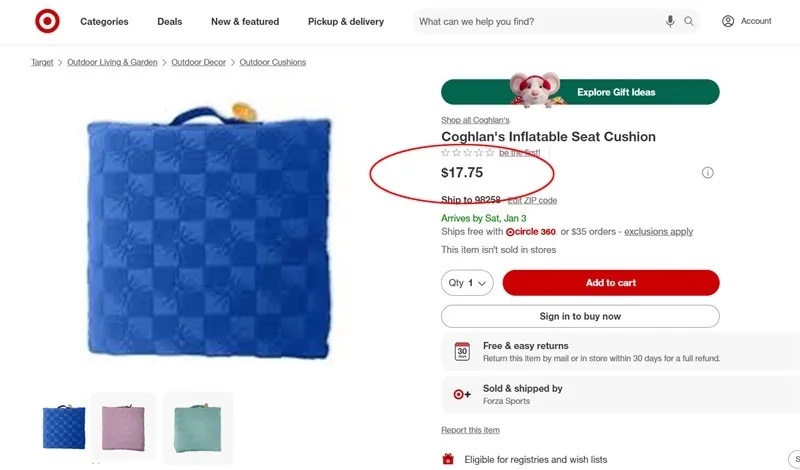Open the Deals menu

(x=170, y=22)
